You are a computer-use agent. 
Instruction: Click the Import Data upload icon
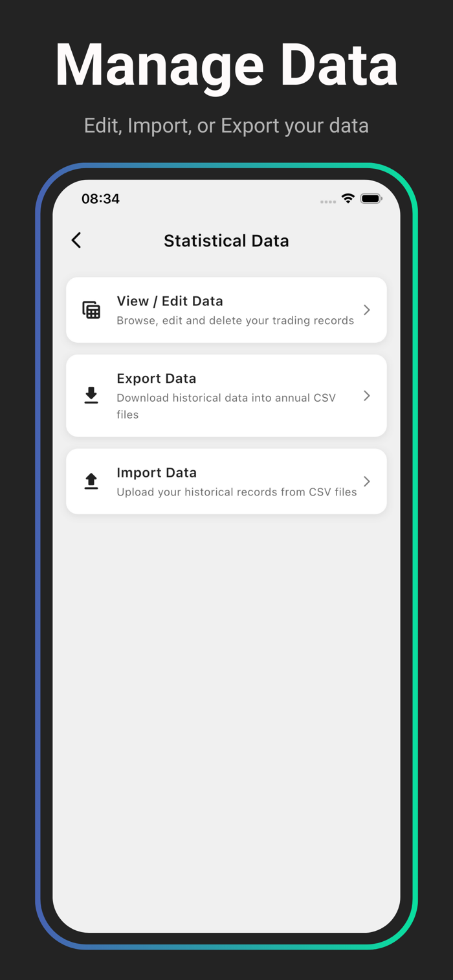tap(91, 481)
